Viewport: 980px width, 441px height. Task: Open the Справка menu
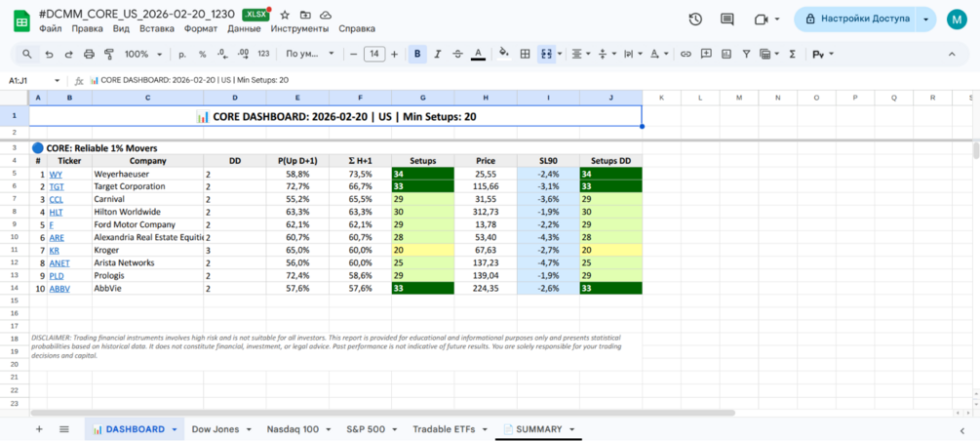357,28
